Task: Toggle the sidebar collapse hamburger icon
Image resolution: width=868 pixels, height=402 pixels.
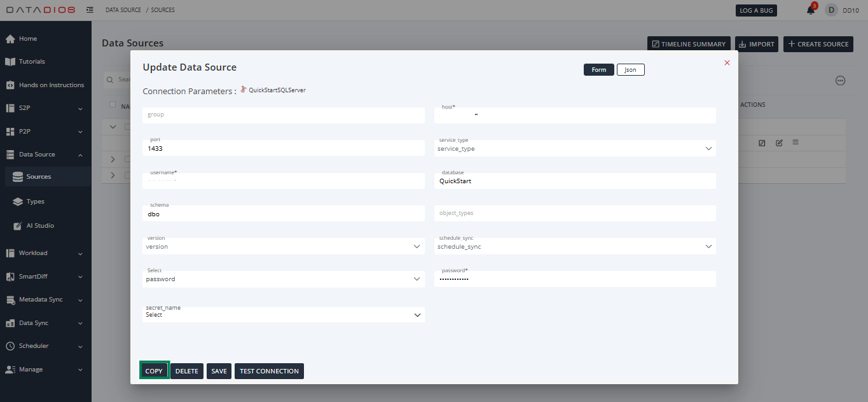Action: [90, 10]
